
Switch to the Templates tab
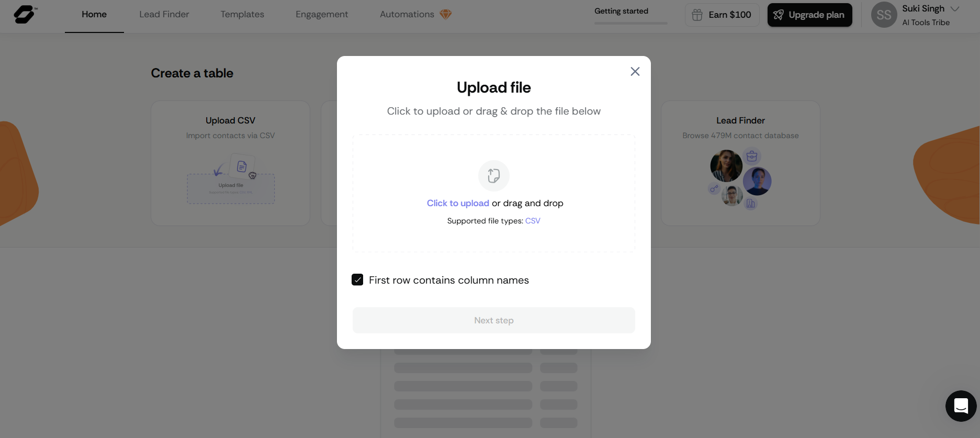pos(242,14)
